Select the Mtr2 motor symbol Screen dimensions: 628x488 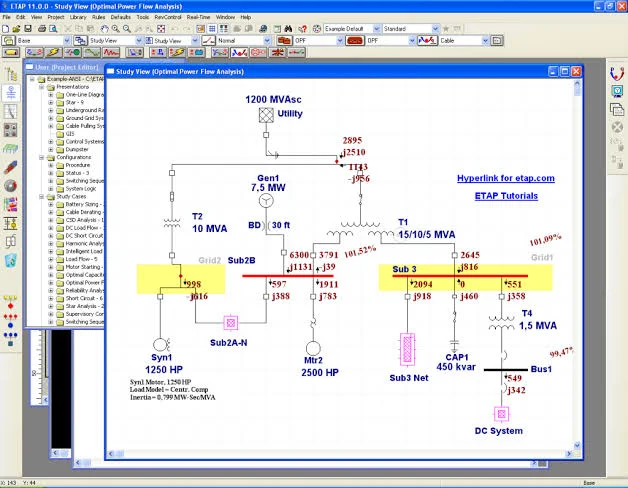[x=313, y=348]
